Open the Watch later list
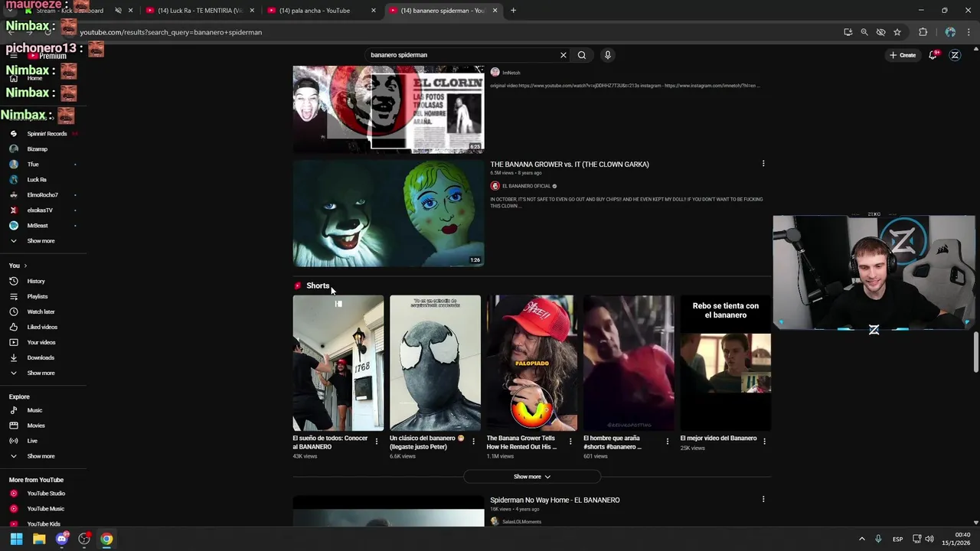This screenshot has width=980, height=551. pyautogui.click(x=41, y=311)
